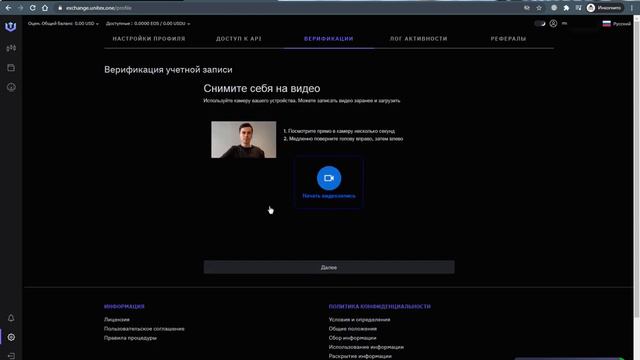The width and height of the screenshot is (640, 360).
Task: Expand the total balance USD dropdown
Action: click(63, 24)
